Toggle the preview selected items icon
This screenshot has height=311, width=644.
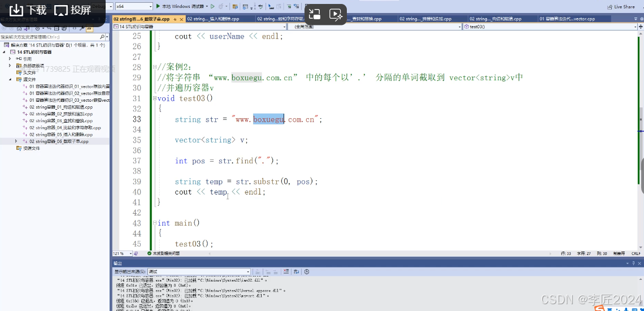[x=89, y=28]
